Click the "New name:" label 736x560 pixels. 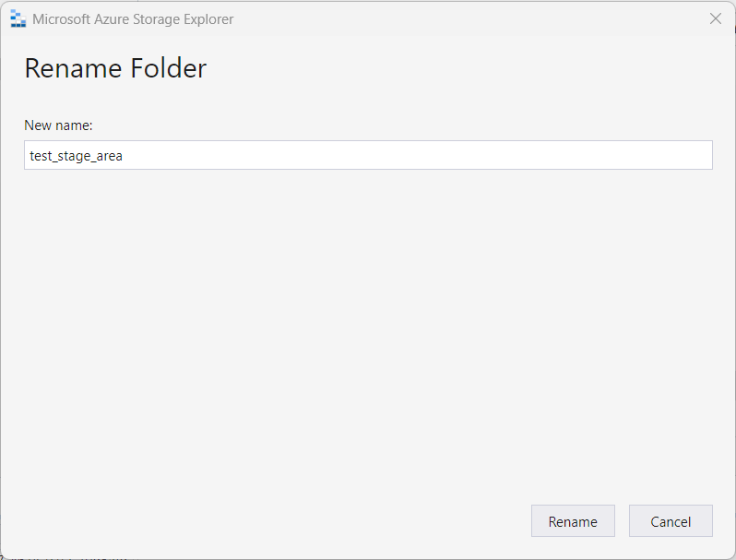tap(59, 125)
